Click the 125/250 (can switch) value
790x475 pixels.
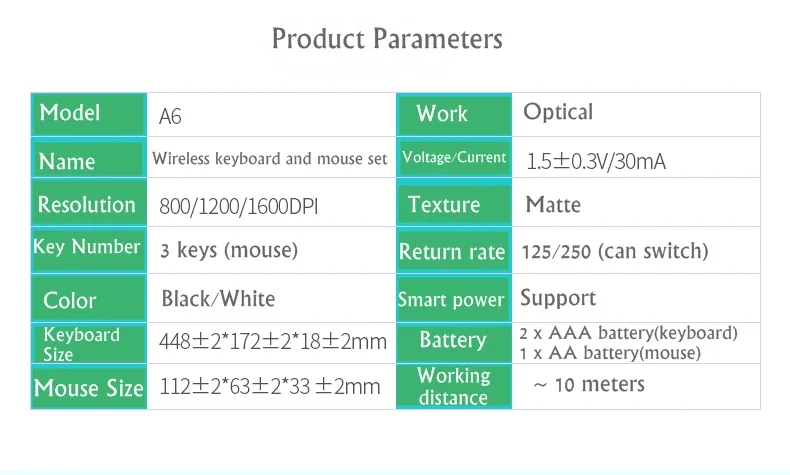(615, 251)
